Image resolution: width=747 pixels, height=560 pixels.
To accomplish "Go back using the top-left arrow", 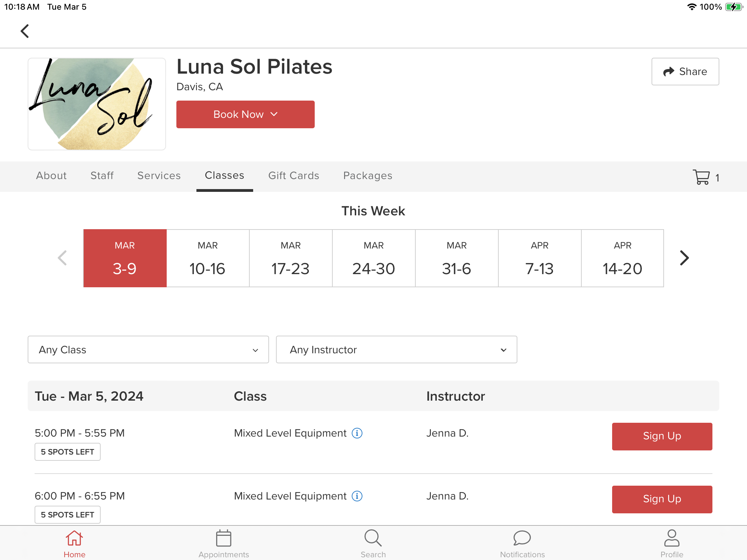I will 25,31.
